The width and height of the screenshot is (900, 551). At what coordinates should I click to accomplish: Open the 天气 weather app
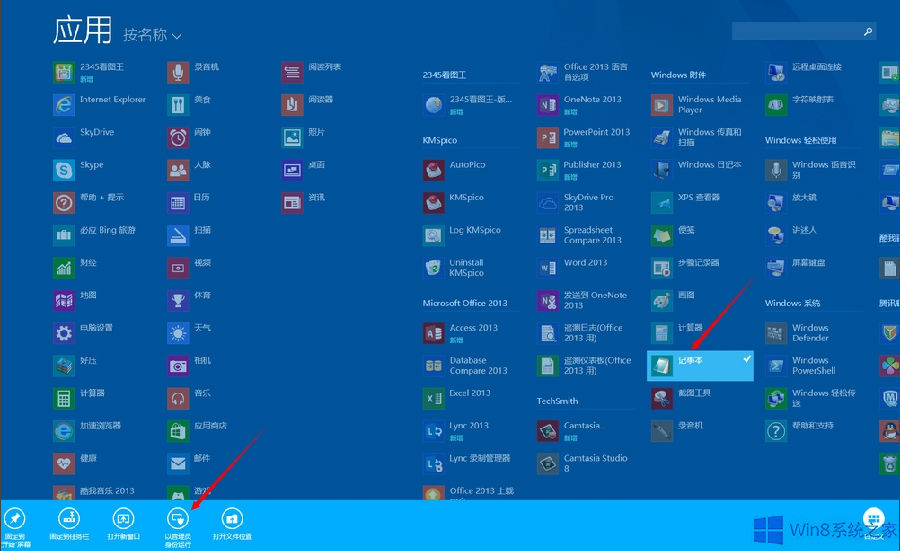(x=189, y=333)
